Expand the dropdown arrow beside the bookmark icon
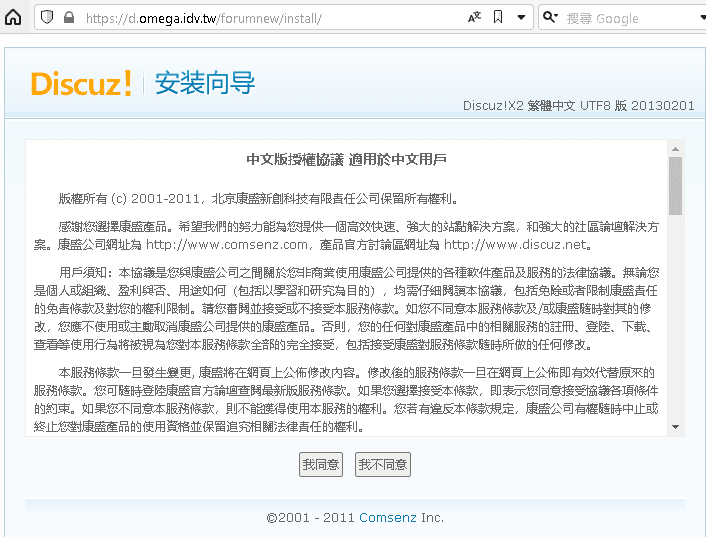The width and height of the screenshot is (706, 537). [x=523, y=17]
